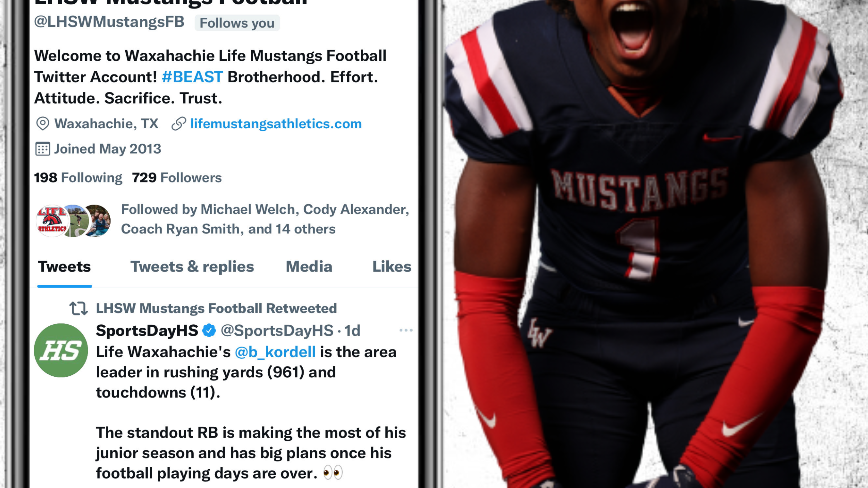Open the Life Athletics follower avatar
868x488 pixels.
click(52, 221)
